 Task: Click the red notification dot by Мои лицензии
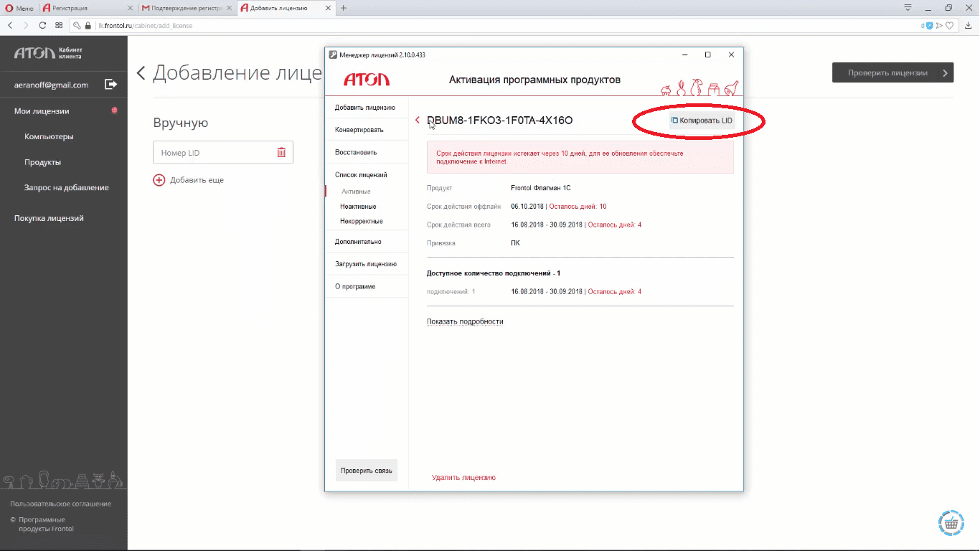tap(114, 110)
